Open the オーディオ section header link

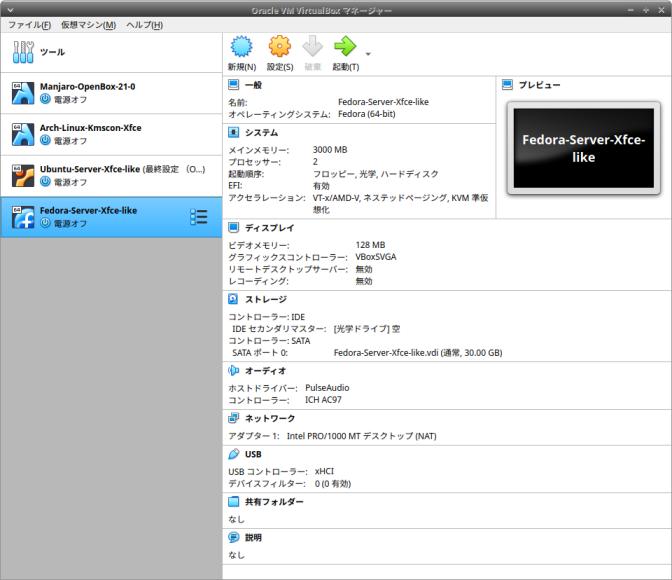(x=265, y=370)
